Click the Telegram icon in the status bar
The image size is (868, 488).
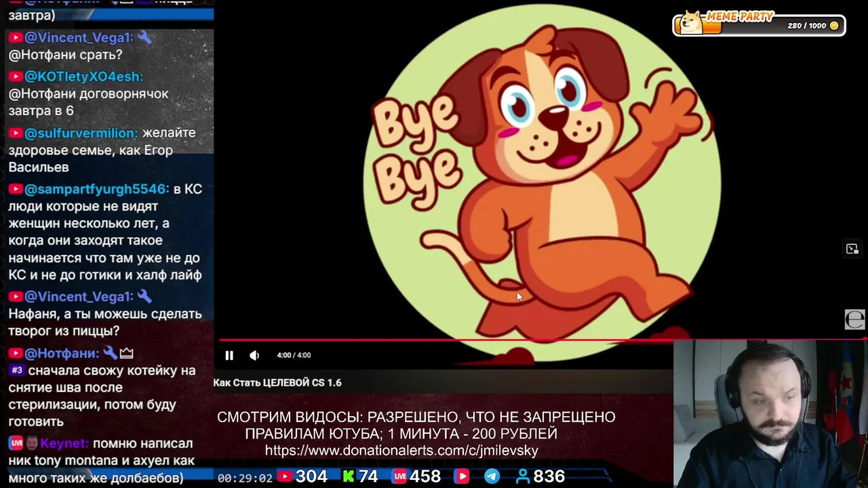[x=492, y=476]
